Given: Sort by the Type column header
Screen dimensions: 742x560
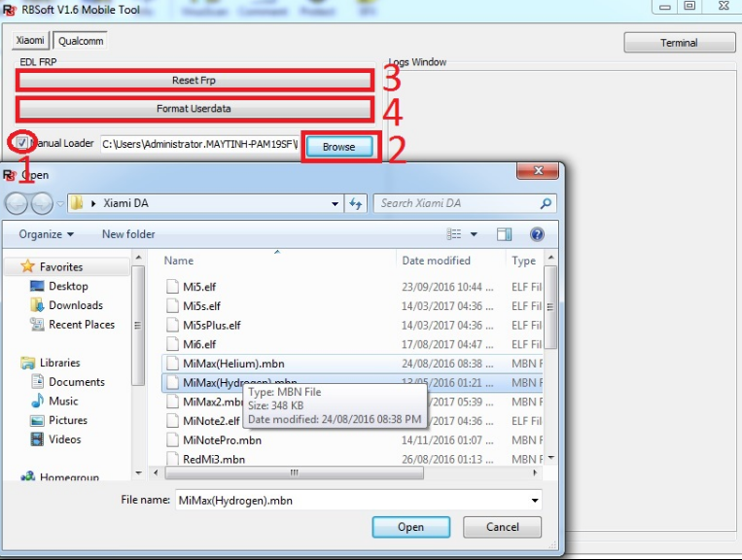Looking at the screenshot, I should (x=525, y=261).
